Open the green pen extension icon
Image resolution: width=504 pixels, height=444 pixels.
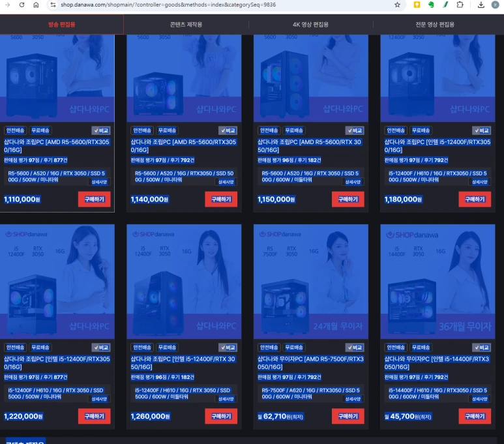(x=445, y=5)
